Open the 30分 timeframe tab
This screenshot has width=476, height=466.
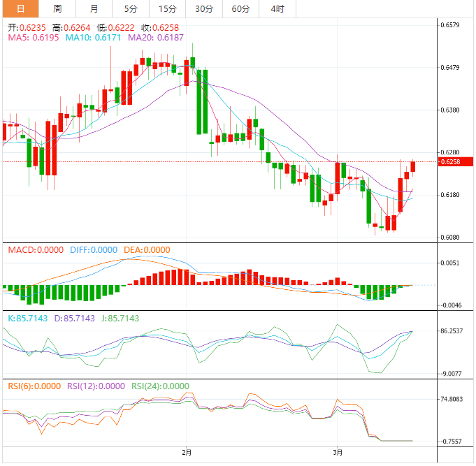tap(204, 9)
